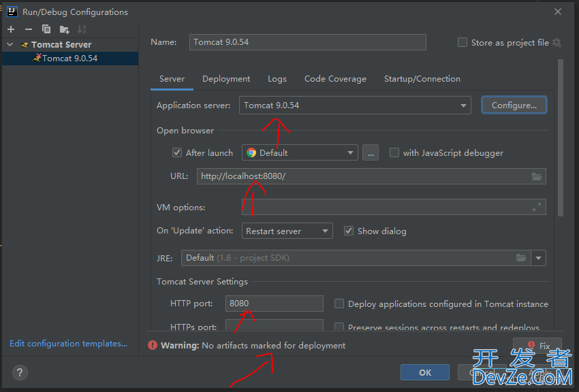Click into the HTTP port field showing 8080
Screen dimensions: 579x392
coord(275,304)
